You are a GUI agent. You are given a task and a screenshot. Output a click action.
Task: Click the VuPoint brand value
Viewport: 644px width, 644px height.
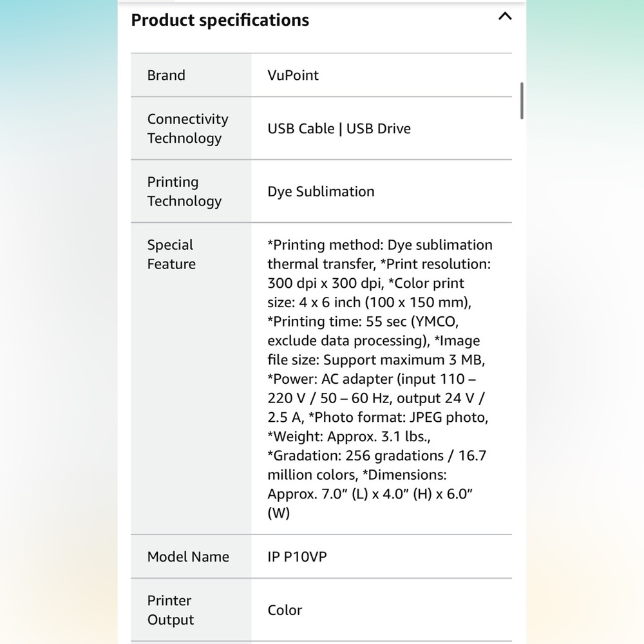click(293, 75)
